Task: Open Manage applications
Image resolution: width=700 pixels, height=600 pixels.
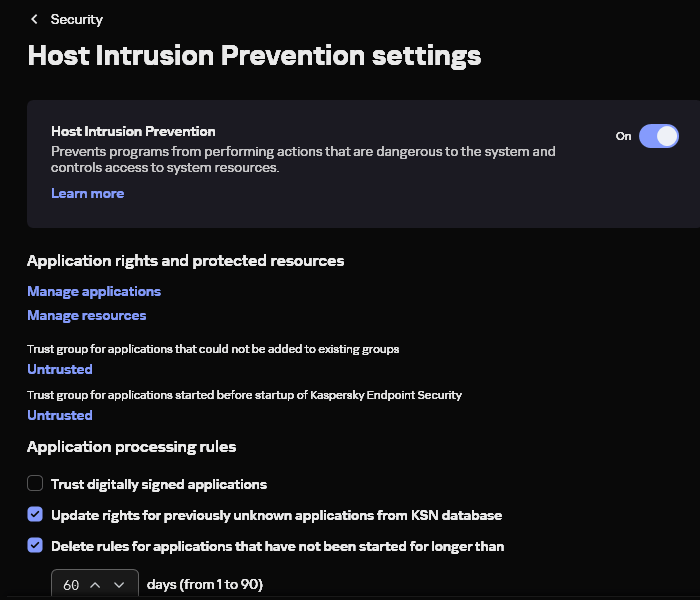Action: (94, 291)
